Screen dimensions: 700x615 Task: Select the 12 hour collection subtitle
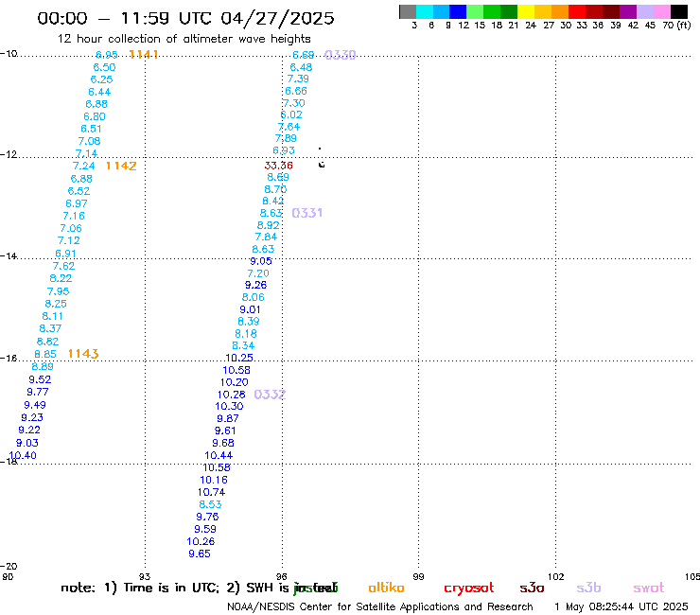pos(184,39)
